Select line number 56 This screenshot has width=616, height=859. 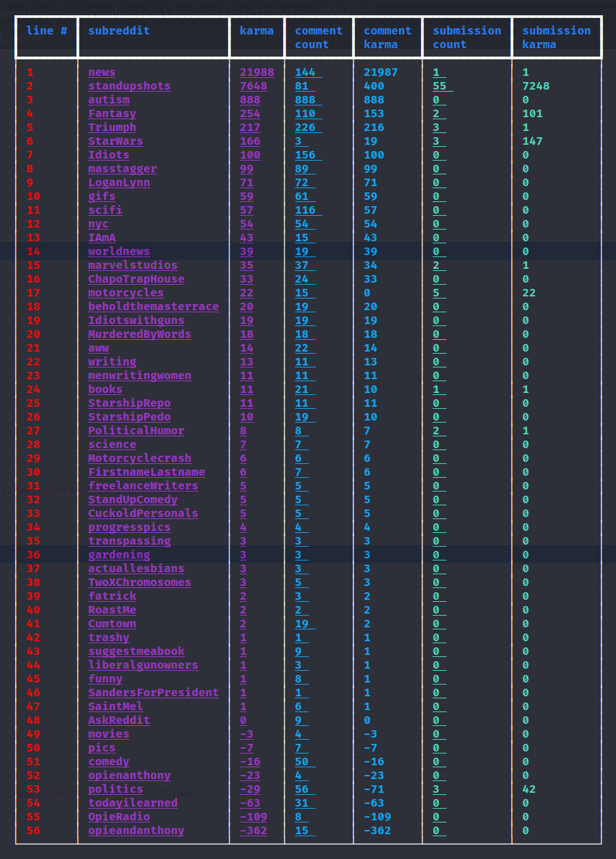pyautogui.click(x=33, y=831)
